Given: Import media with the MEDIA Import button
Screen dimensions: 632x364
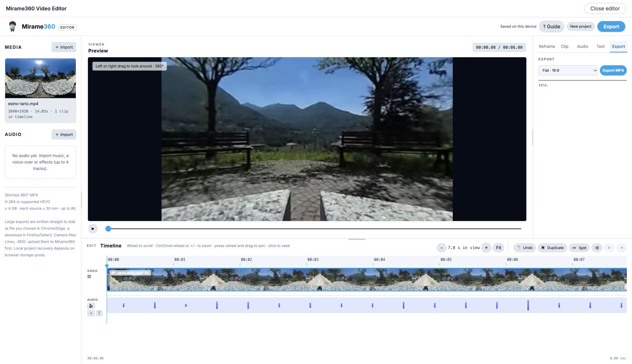Looking at the screenshot, I should tap(64, 47).
